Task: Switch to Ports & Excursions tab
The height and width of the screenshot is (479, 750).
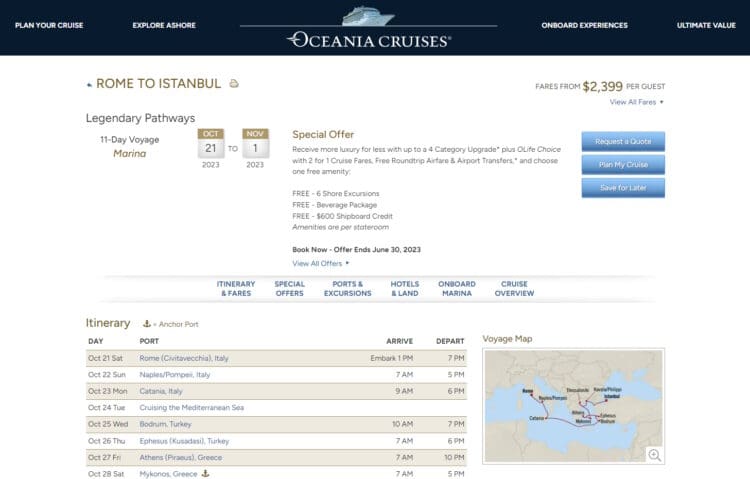Action: point(348,289)
